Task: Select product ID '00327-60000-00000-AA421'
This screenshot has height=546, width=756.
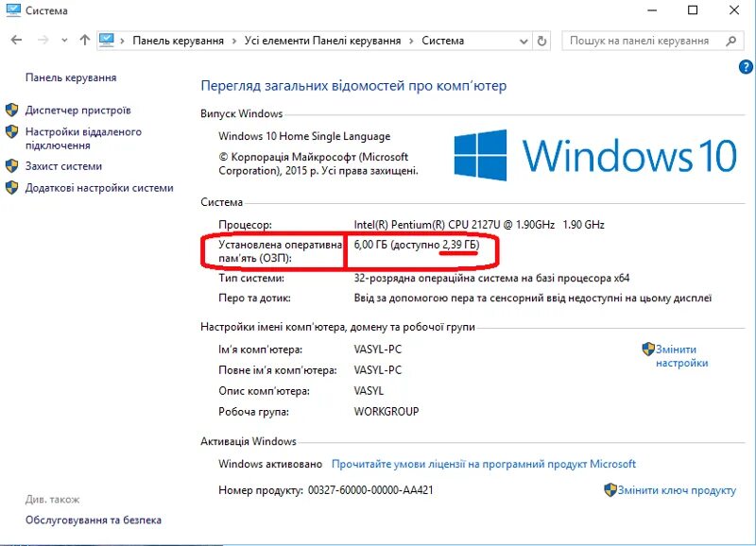Action: pos(370,490)
